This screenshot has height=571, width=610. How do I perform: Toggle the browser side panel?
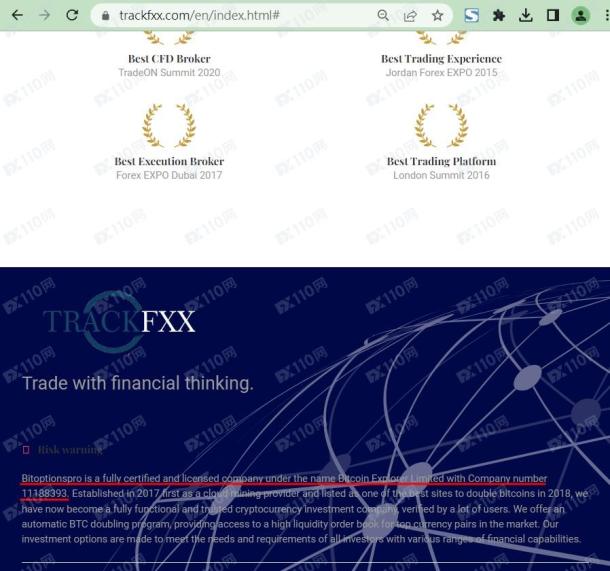pos(553,16)
